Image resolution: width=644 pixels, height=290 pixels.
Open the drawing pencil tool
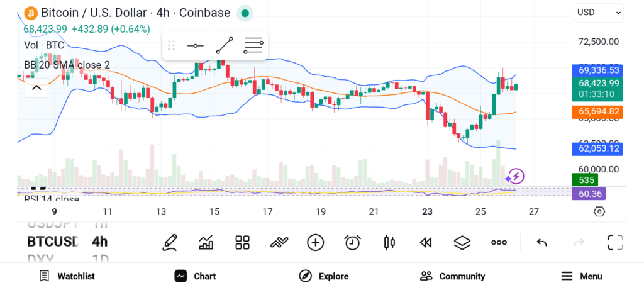(x=169, y=243)
